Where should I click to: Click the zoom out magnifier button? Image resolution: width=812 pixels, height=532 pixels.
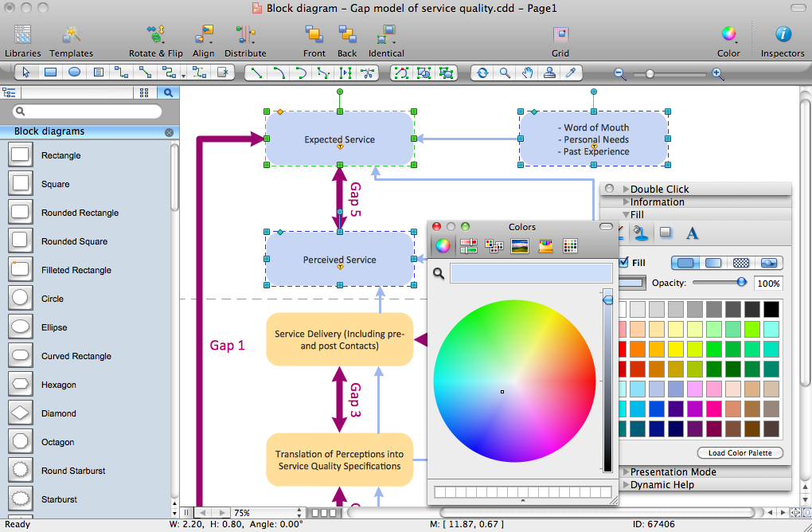pos(620,73)
